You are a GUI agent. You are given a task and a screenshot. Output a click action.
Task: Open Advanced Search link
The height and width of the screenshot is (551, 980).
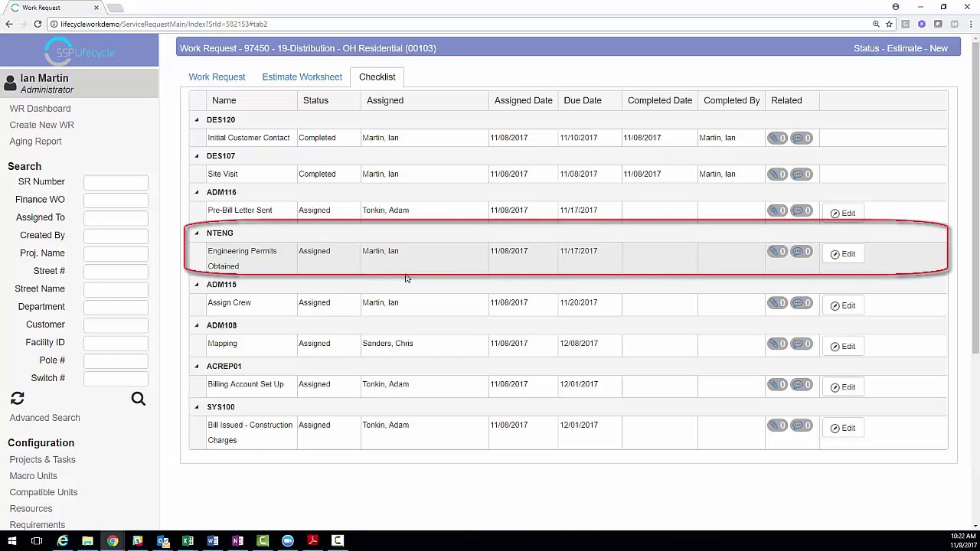(44, 418)
